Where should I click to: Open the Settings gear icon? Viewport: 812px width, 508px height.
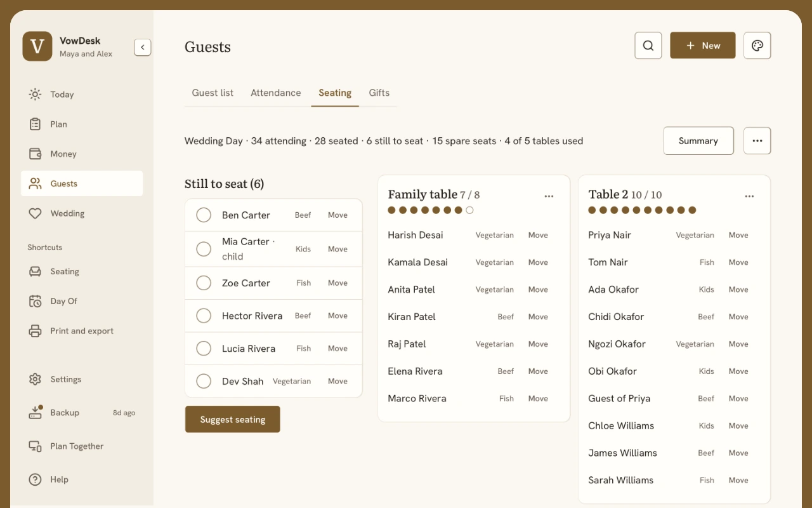36,380
